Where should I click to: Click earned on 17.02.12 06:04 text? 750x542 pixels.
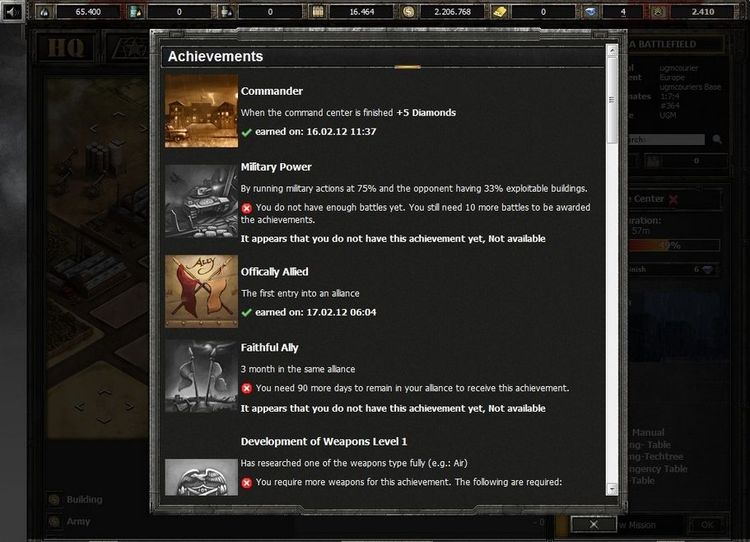[316, 312]
